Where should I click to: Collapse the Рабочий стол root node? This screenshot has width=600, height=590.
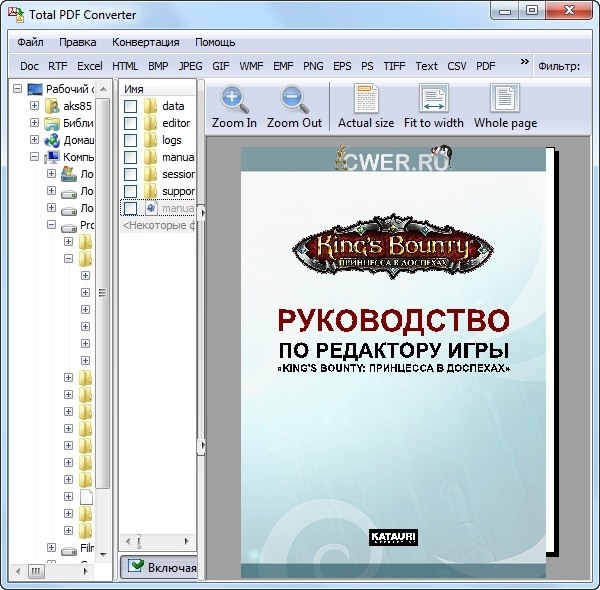19,89
